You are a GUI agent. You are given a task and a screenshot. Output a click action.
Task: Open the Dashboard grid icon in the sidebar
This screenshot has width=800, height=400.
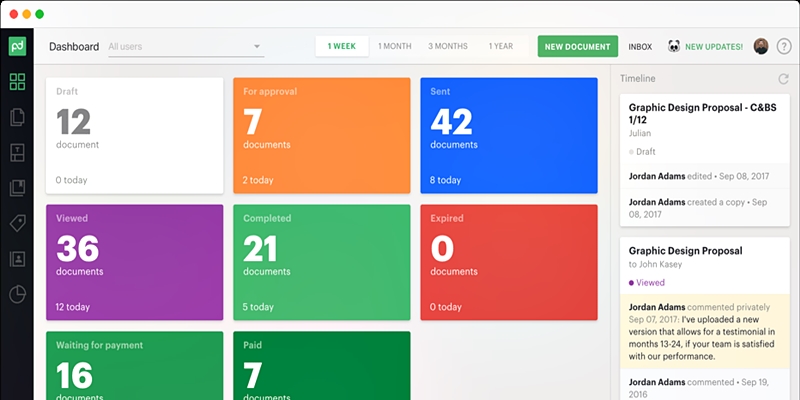pos(17,82)
